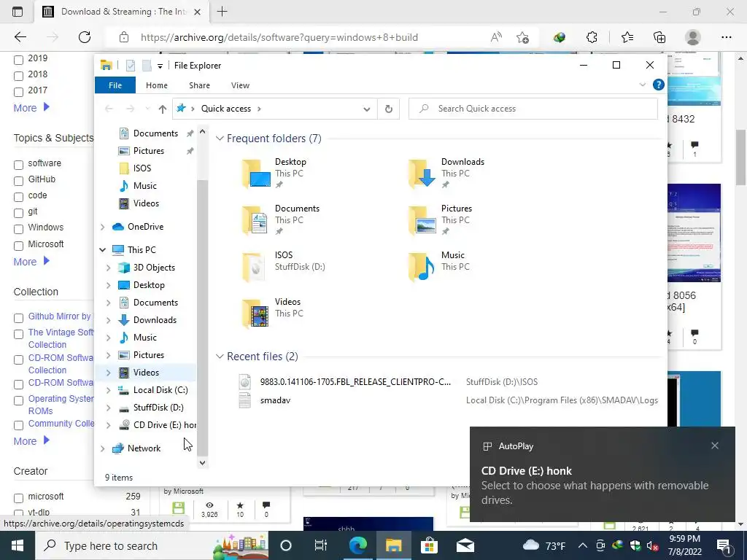Open the Share ribbon tab

click(199, 85)
